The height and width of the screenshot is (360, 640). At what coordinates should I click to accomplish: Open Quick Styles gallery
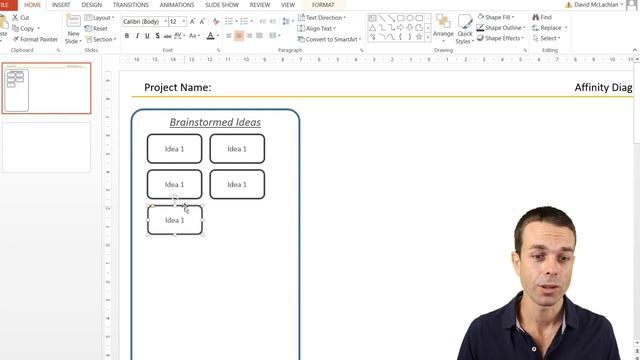tap(465, 29)
